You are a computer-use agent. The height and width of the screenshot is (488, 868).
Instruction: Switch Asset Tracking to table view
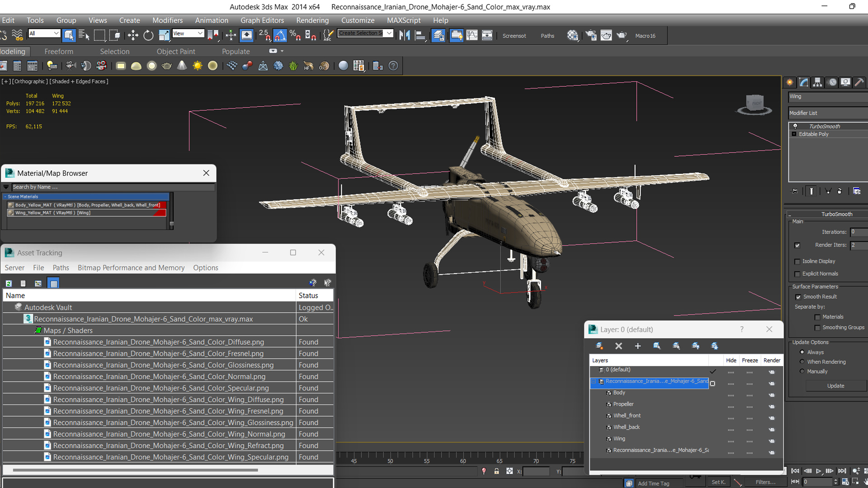54,283
